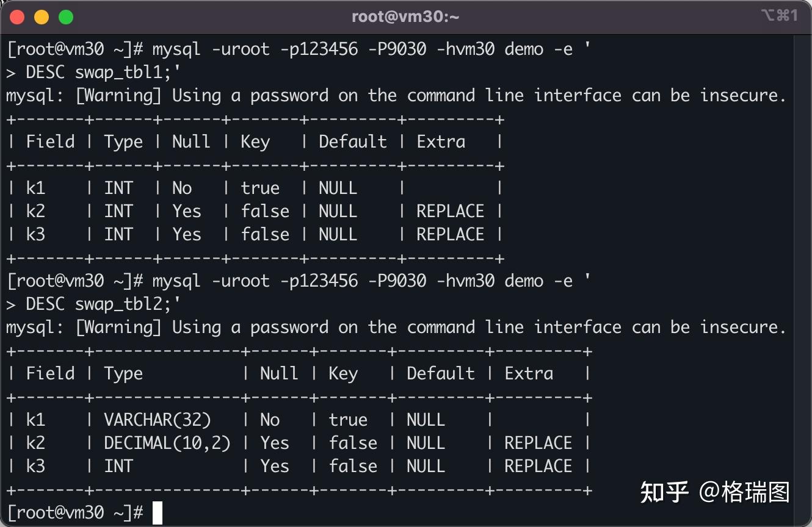Click the 'Null' column header in second table
Viewport: 812px width, 527px height.
[x=280, y=373]
